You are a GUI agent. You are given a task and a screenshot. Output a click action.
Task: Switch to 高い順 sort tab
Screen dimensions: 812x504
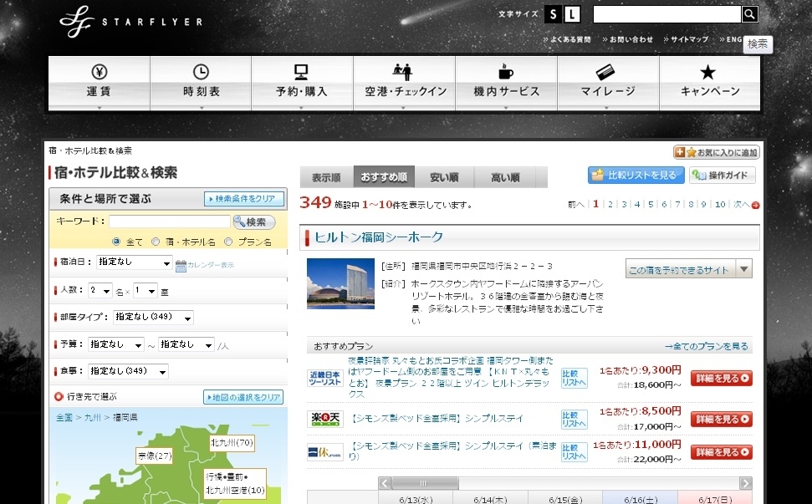[x=505, y=177]
